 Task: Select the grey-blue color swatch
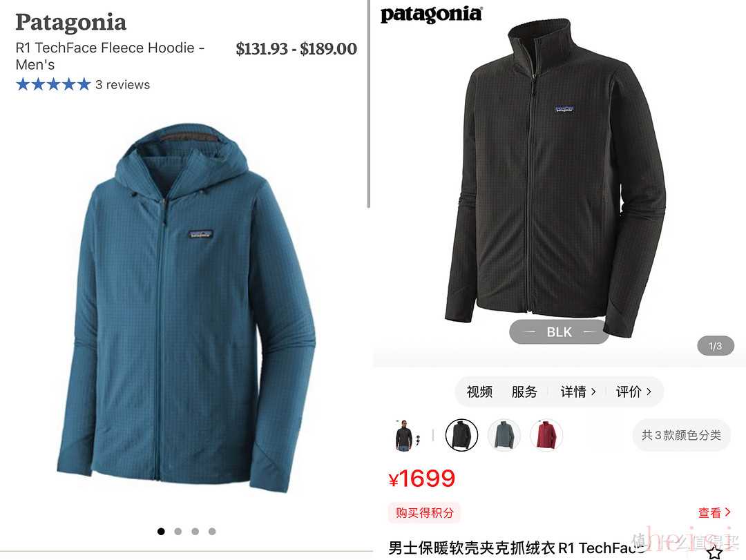tap(504, 435)
